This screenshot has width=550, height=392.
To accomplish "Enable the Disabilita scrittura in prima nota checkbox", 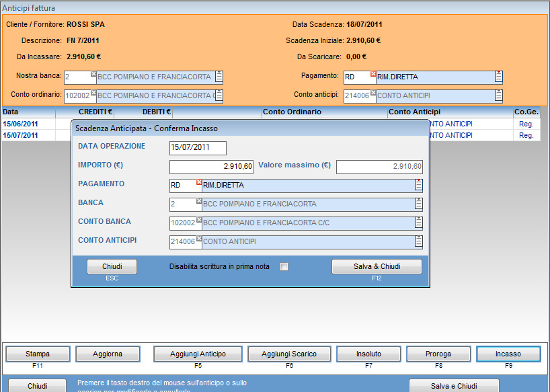I will (284, 267).
